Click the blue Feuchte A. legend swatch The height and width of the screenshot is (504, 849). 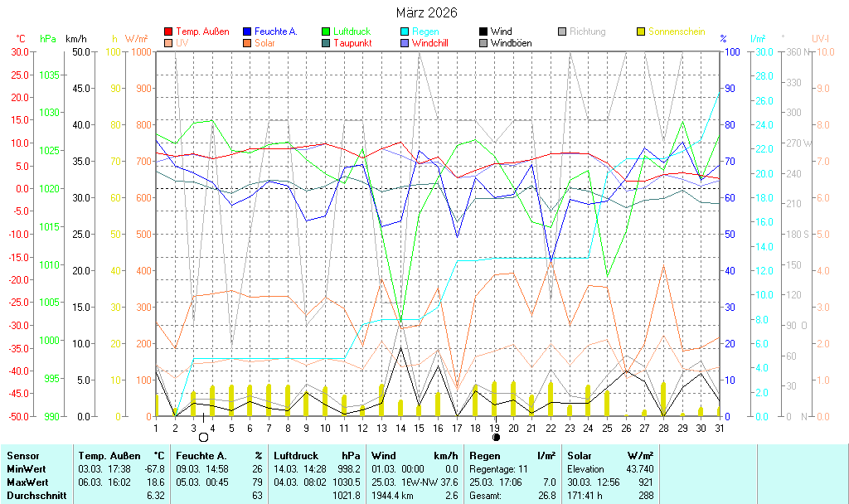248,31
